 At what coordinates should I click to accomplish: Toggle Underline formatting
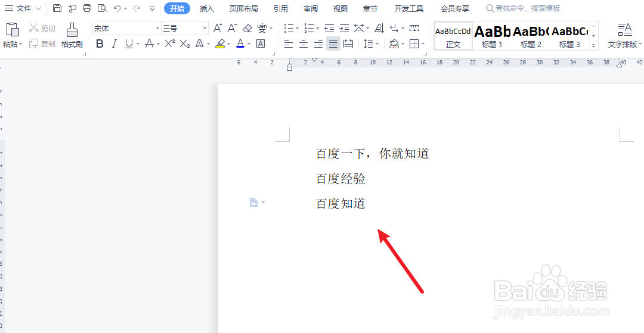click(129, 43)
